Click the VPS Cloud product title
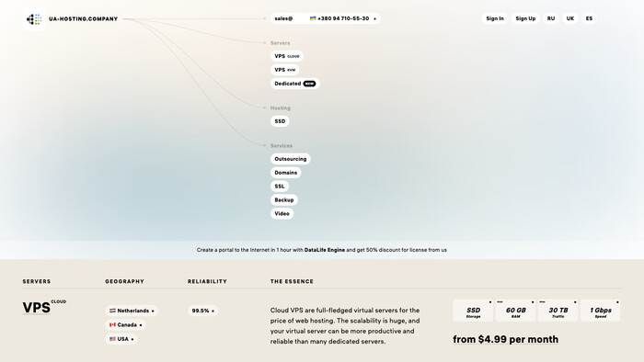The height and width of the screenshot is (362, 644). pyautogui.click(x=44, y=307)
